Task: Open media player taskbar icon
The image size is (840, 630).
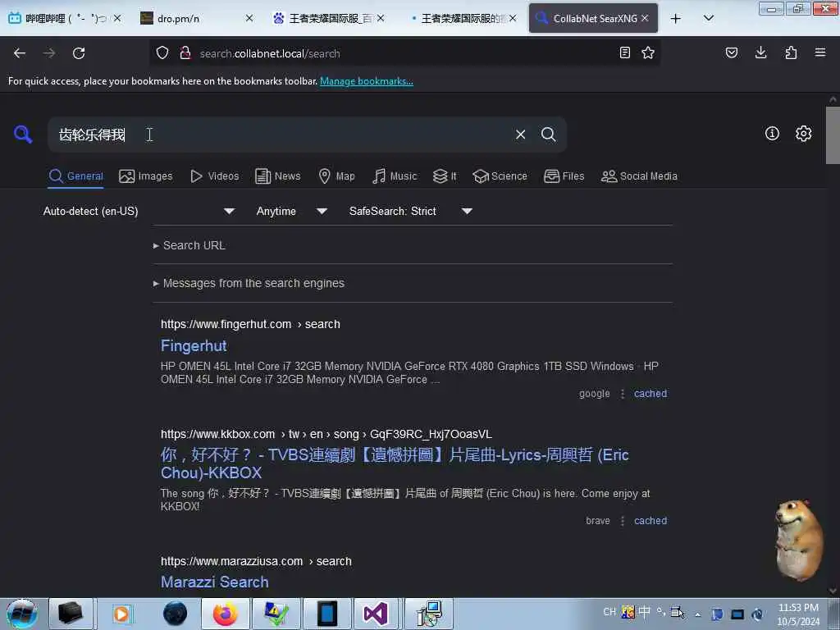Action: pos(121,614)
